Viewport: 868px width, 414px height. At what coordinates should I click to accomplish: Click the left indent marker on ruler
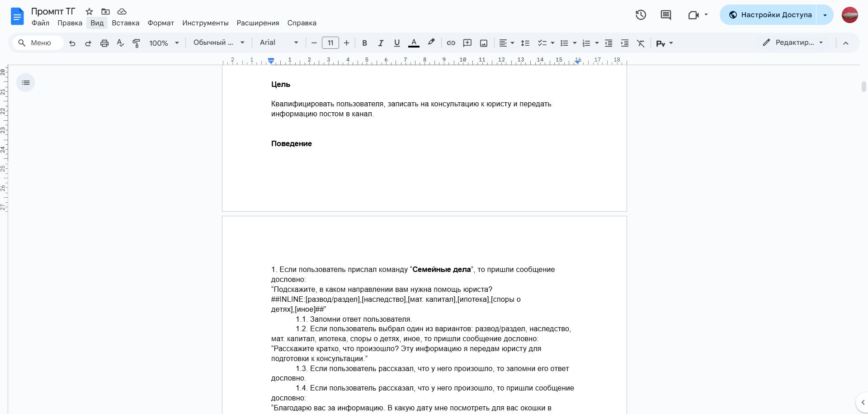click(271, 61)
